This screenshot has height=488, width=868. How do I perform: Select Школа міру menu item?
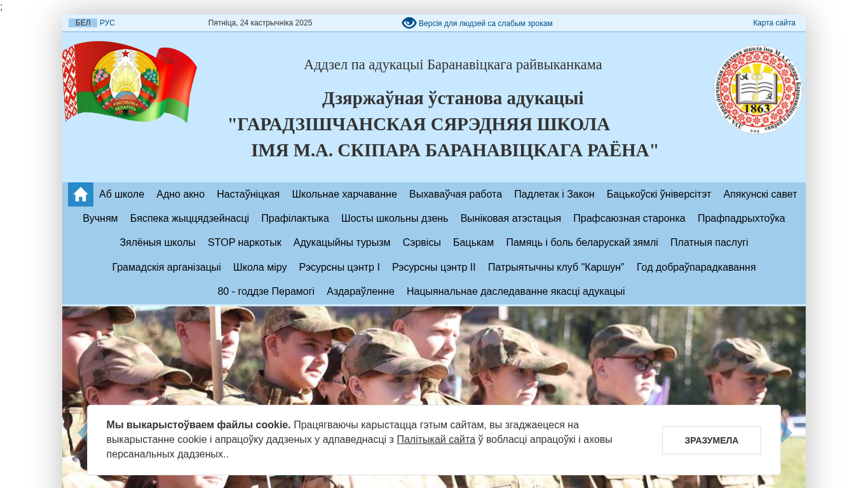pos(260,268)
